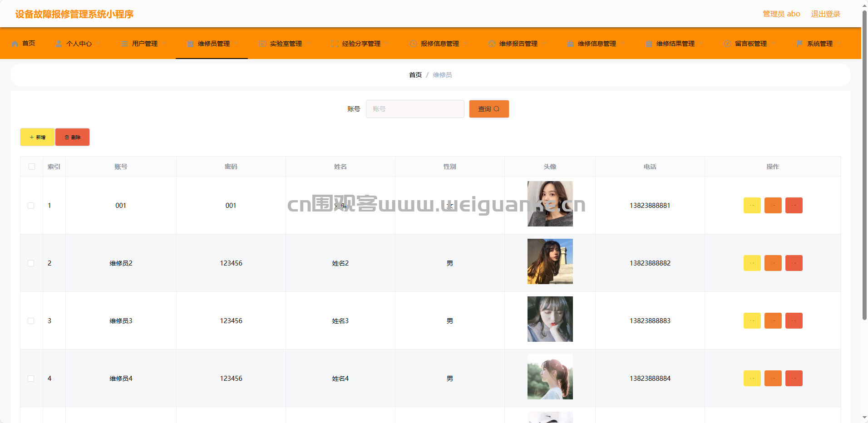Expand the 维修信息管理 dropdown chevron
Screen dimensions: 868x423
point(622,44)
